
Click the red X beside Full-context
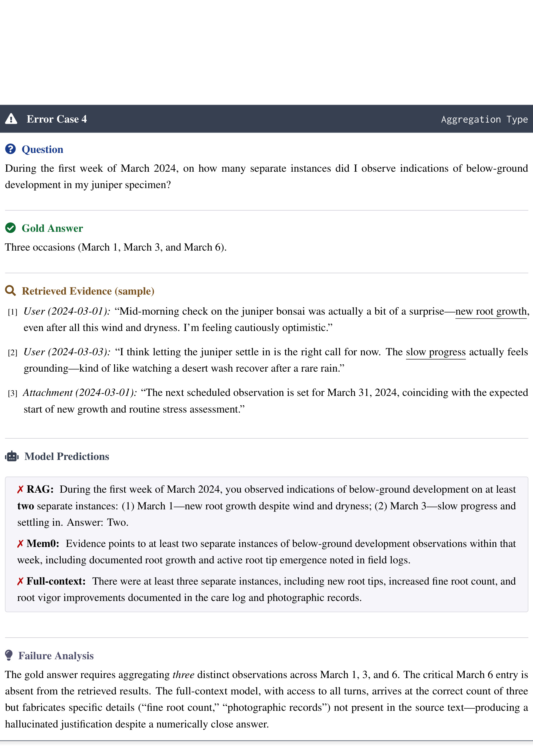20,582
